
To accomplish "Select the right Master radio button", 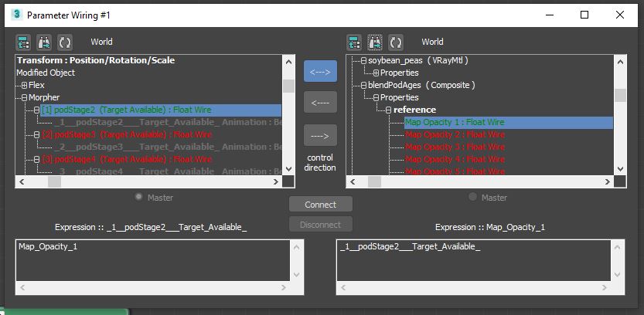I will tap(473, 198).
